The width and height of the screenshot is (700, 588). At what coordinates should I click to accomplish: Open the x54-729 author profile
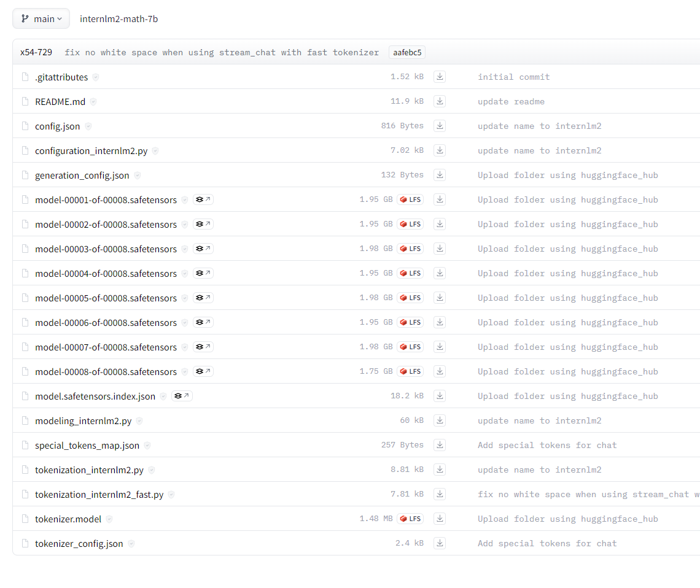[x=36, y=52]
